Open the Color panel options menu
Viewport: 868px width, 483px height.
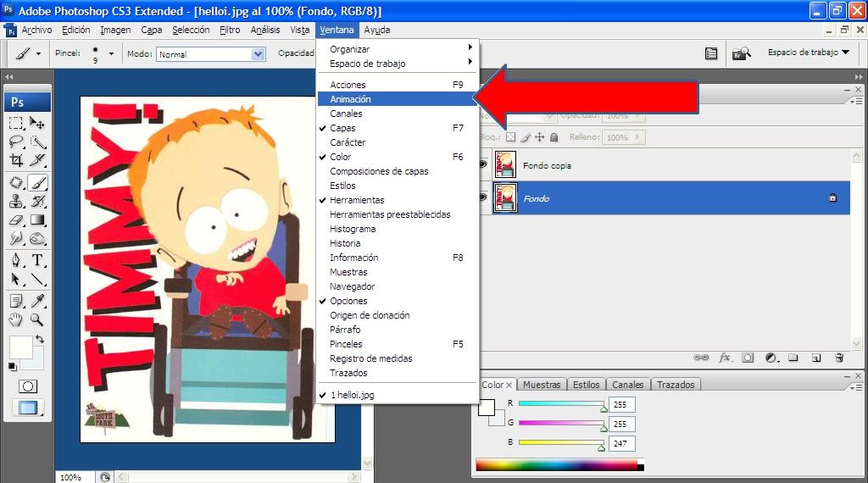(x=856, y=387)
